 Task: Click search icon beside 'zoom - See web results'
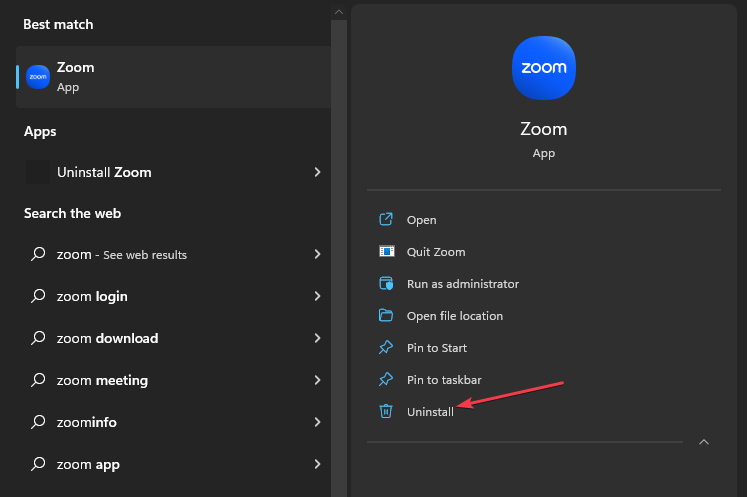click(x=38, y=254)
